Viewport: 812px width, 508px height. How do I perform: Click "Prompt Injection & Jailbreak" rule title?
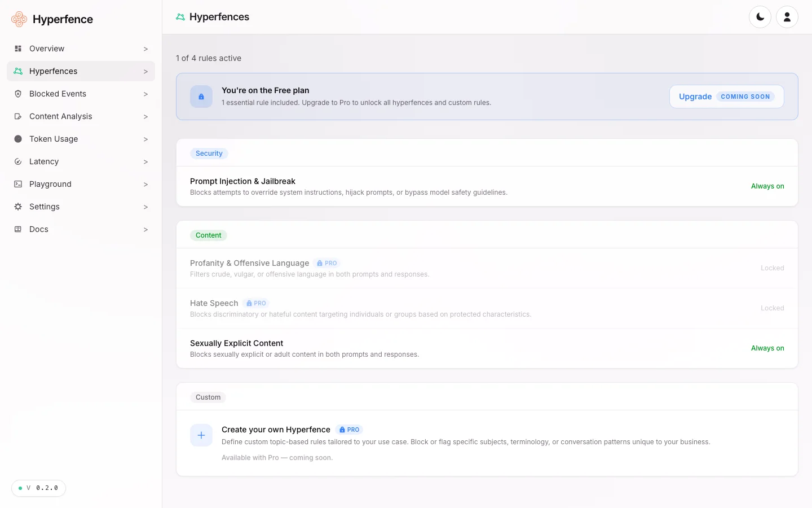click(x=242, y=181)
